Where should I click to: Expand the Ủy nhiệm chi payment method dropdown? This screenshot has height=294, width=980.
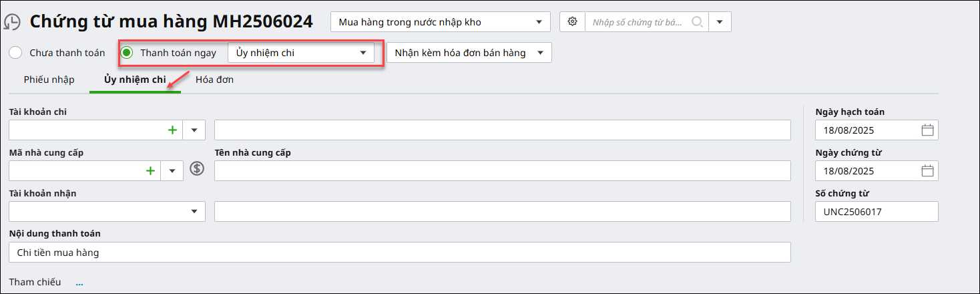[301, 53]
